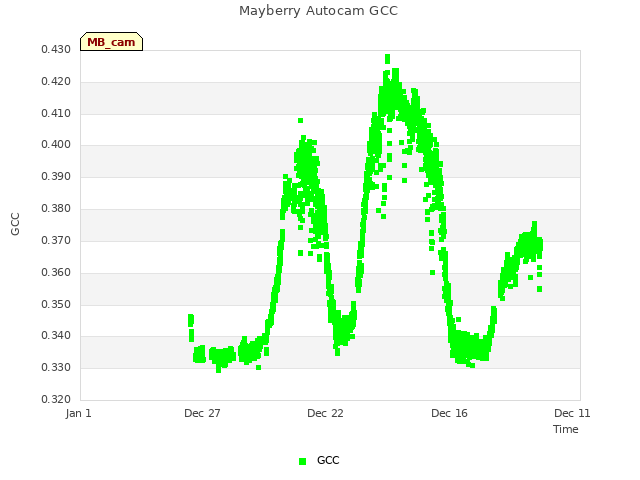Select the Dec 22 axis label

pyautogui.click(x=325, y=413)
